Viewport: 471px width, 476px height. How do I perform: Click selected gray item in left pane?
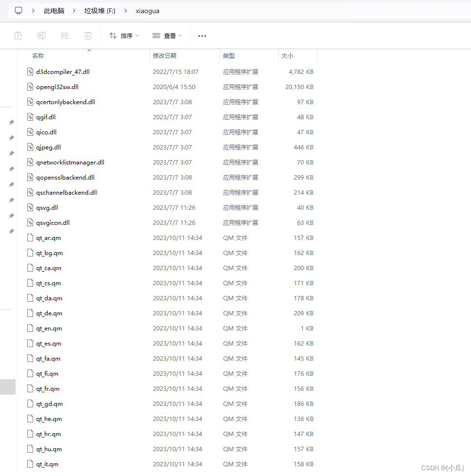point(8,387)
